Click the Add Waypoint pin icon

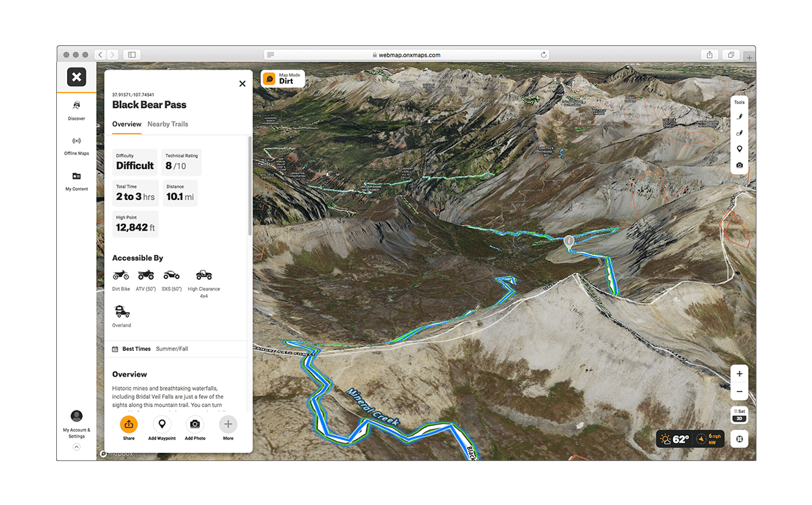pos(162,424)
